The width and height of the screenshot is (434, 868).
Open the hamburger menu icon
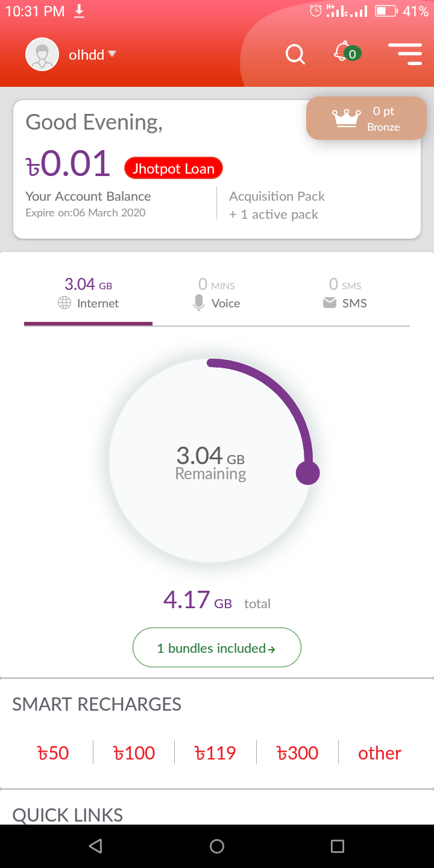pos(405,54)
